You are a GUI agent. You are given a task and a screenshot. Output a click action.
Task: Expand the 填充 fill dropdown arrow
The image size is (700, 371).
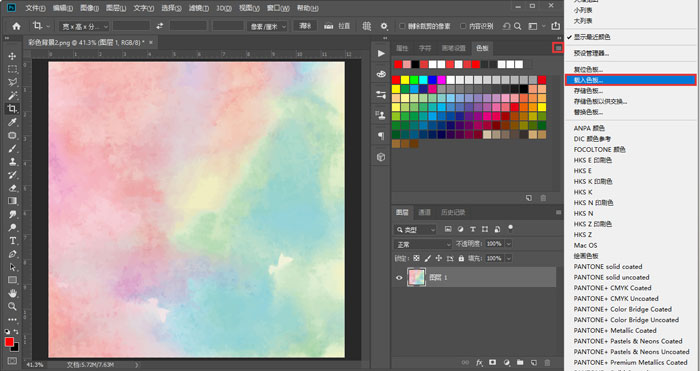[508, 258]
